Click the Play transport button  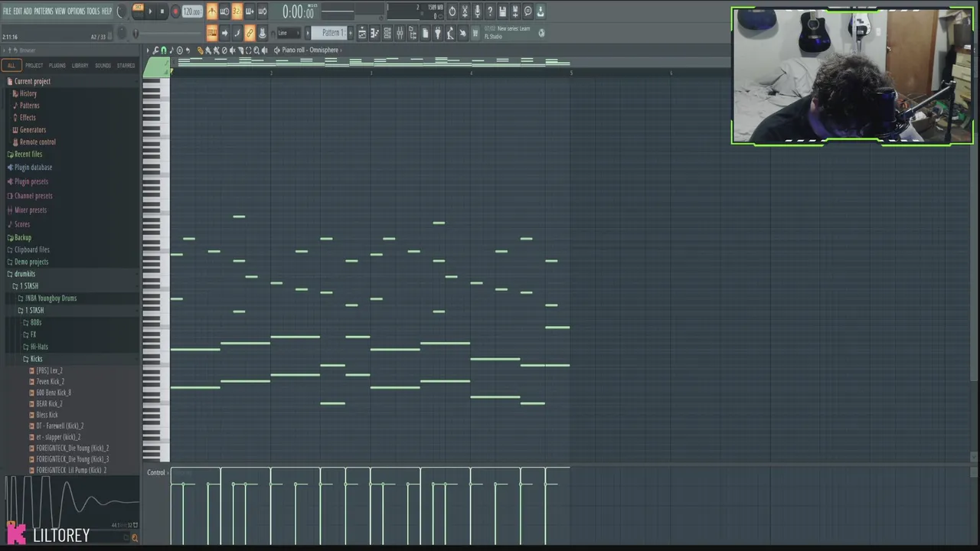(150, 11)
